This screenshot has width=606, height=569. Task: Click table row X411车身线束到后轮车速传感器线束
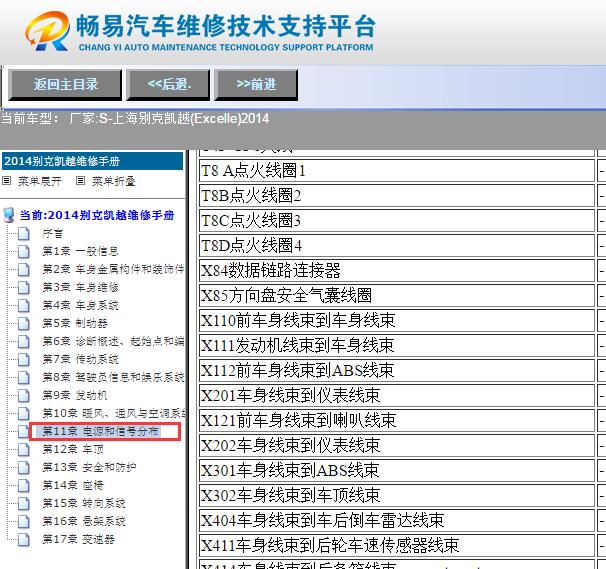(397, 545)
